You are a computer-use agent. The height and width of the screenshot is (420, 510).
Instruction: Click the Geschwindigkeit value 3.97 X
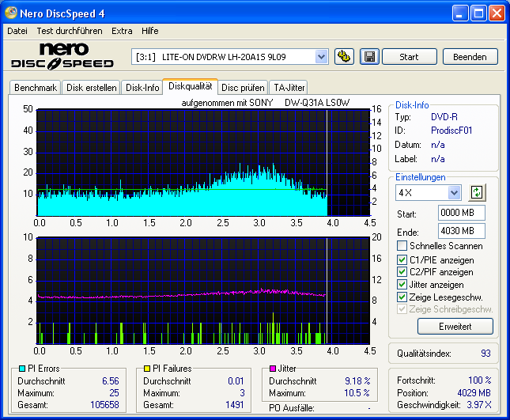point(479,405)
